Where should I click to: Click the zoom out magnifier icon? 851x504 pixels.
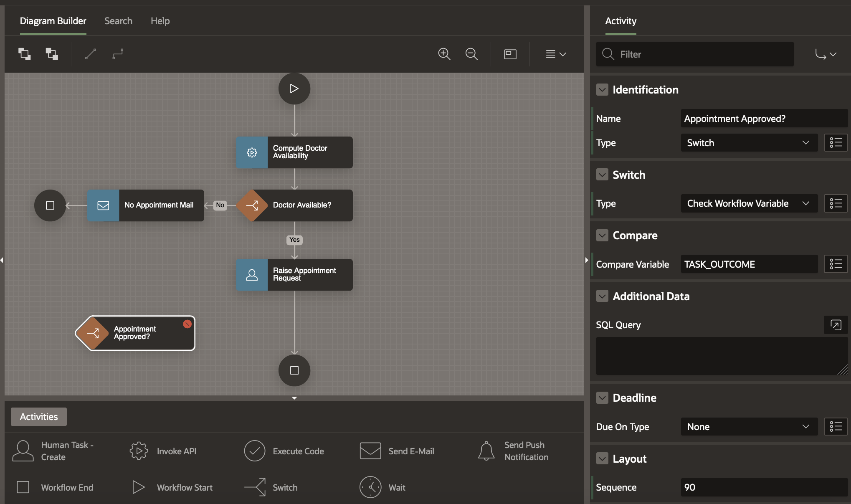[471, 54]
